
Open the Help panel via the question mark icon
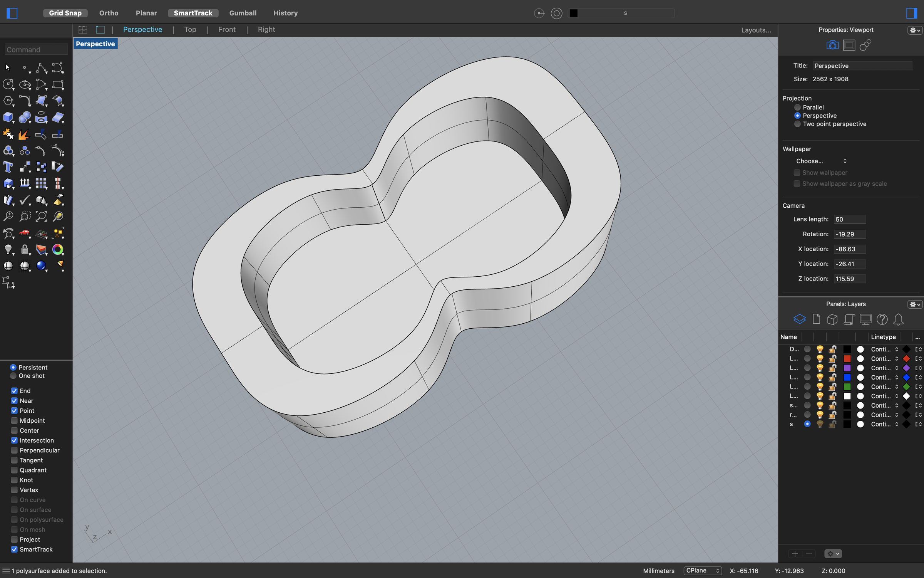[882, 319]
